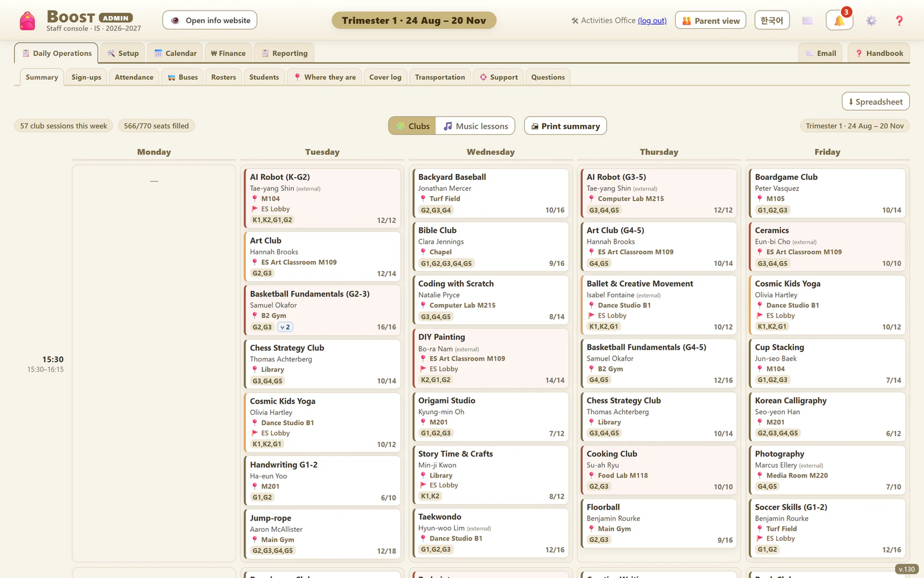Screen dimensions: 924x578
Task: Open the Chess Strategy Club card on Tuesday
Action: click(x=322, y=364)
